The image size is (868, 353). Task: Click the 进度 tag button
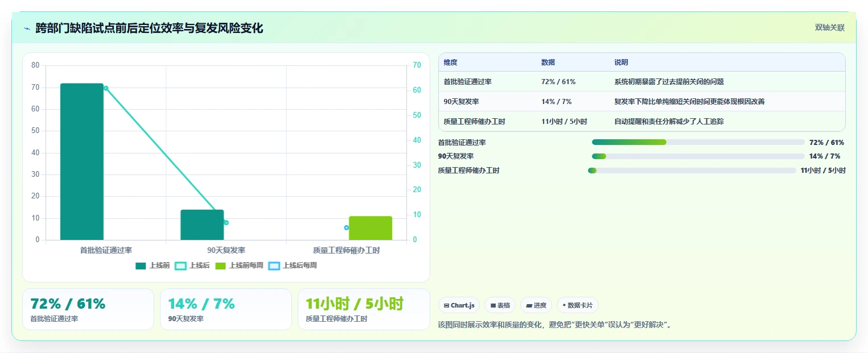[536, 305]
